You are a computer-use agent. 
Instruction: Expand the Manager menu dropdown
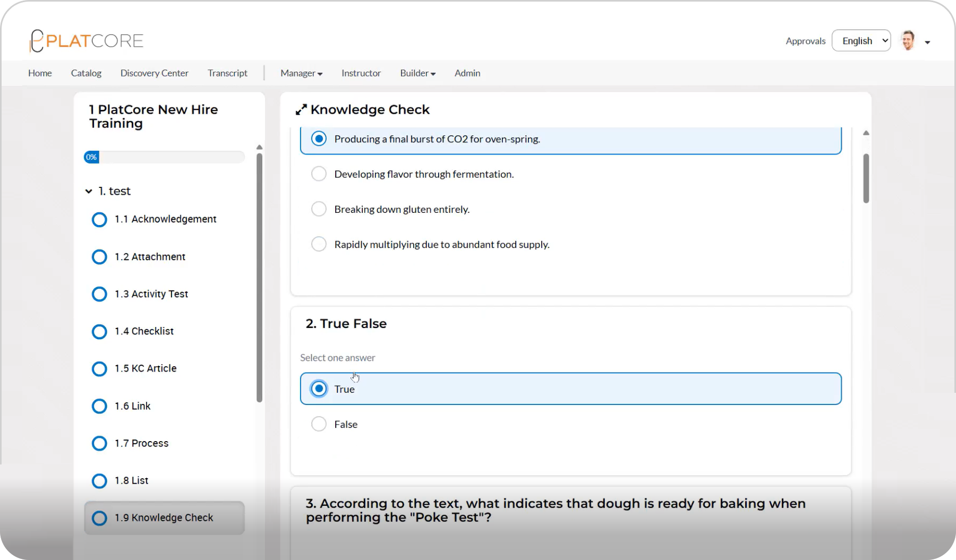pos(301,73)
